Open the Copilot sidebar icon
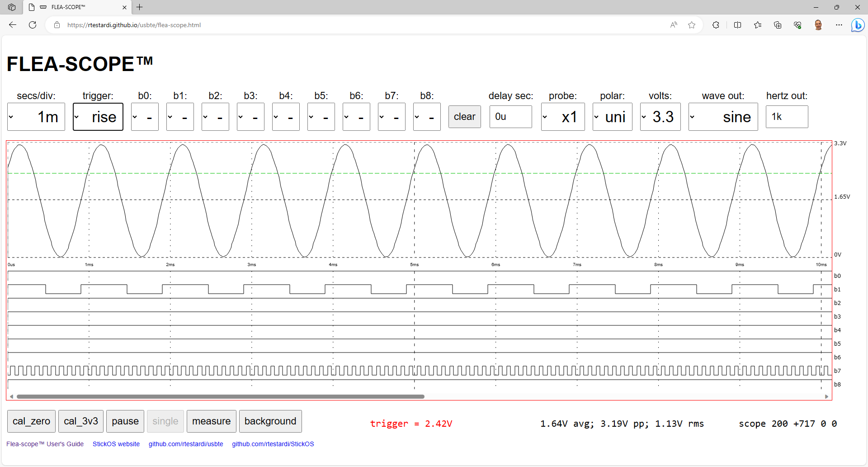Viewport: 868px width, 467px height. coord(858,25)
